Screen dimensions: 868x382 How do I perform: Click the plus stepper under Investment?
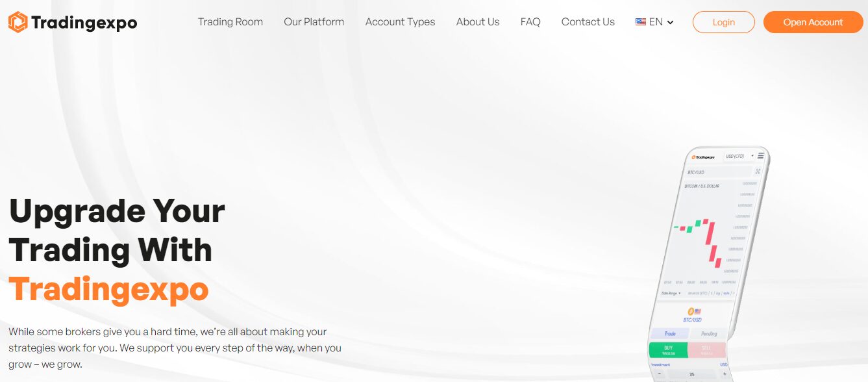(725, 374)
